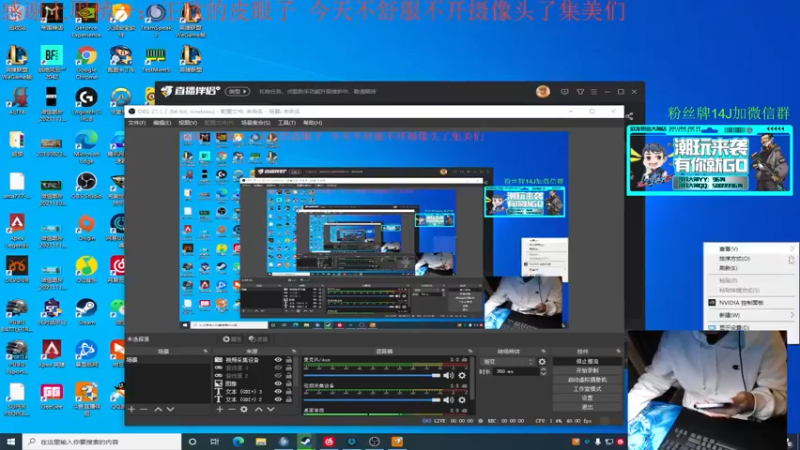800x450 pixels.
Task: Open hamburger menu in 直播伴侣 title bar
Action: pos(594,92)
